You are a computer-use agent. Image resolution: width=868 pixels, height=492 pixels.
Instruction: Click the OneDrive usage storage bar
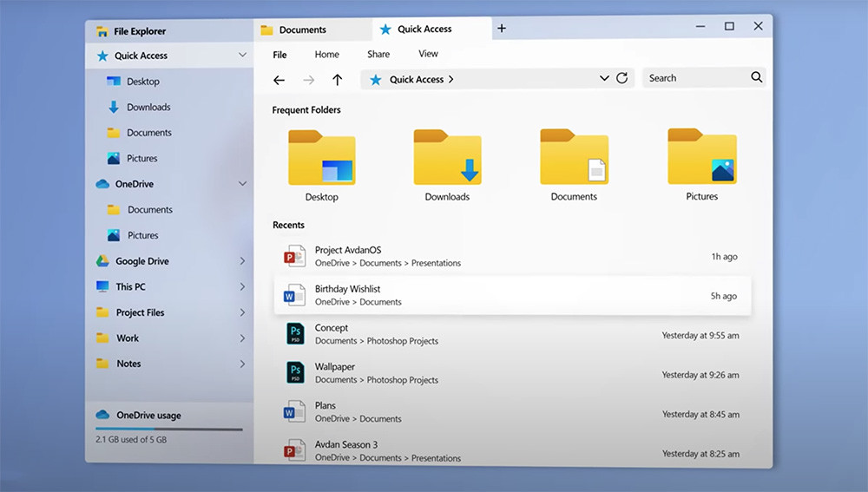(169, 429)
